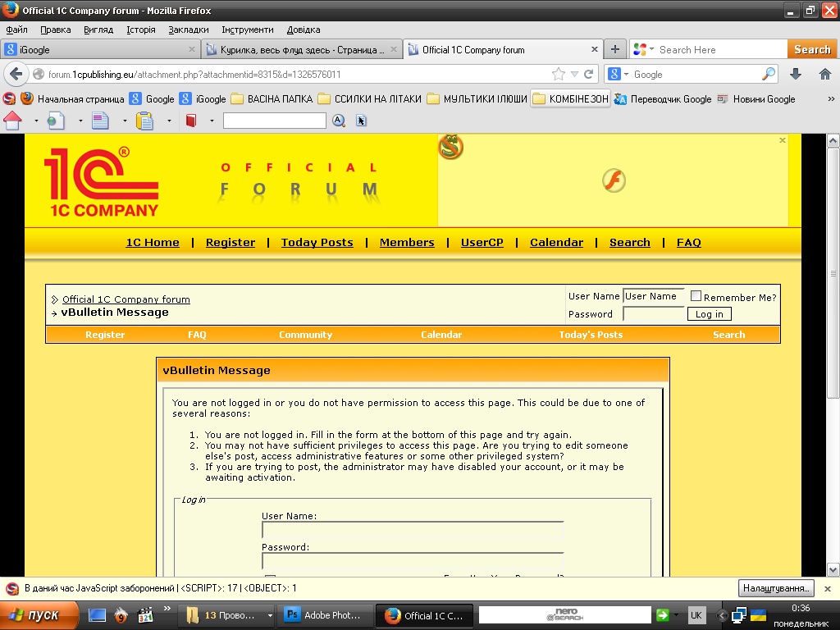Expand the globe page icon dropdown arrow
Image resolution: width=840 pixels, height=630 pixels.
pos(80,121)
